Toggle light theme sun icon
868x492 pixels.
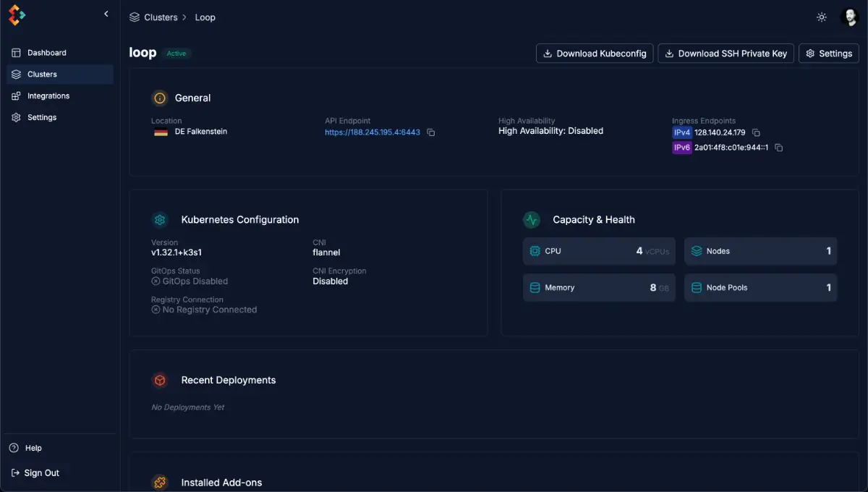[x=822, y=17]
